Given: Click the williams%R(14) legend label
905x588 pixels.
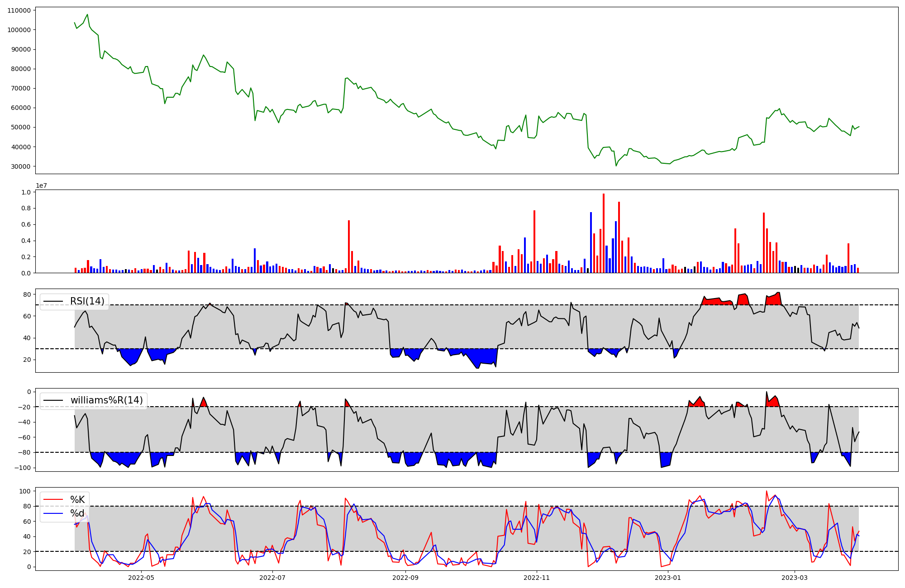Looking at the screenshot, I should pyautogui.click(x=106, y=400).
